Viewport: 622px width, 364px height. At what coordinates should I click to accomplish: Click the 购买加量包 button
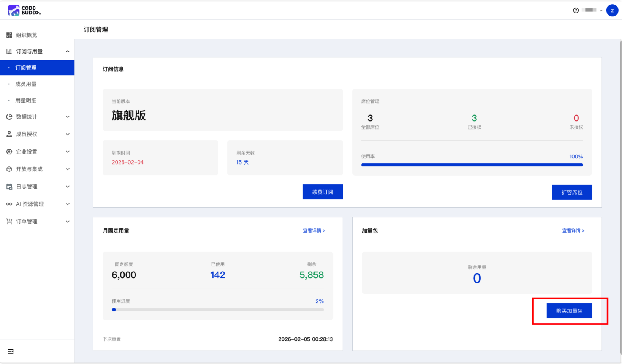click(569, 311)
